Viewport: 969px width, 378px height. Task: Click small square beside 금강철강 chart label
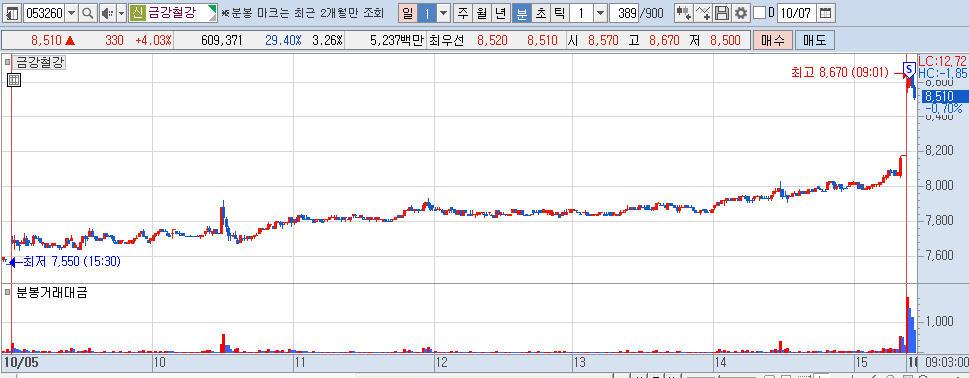point(7,62)
